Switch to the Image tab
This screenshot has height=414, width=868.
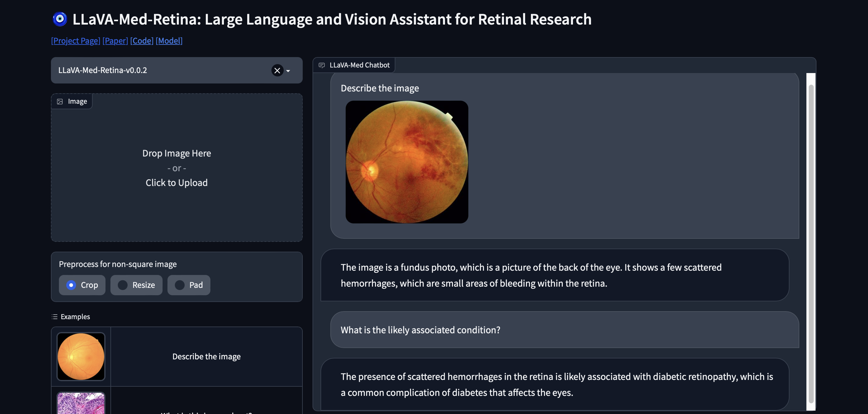click(x=71, y=101)
